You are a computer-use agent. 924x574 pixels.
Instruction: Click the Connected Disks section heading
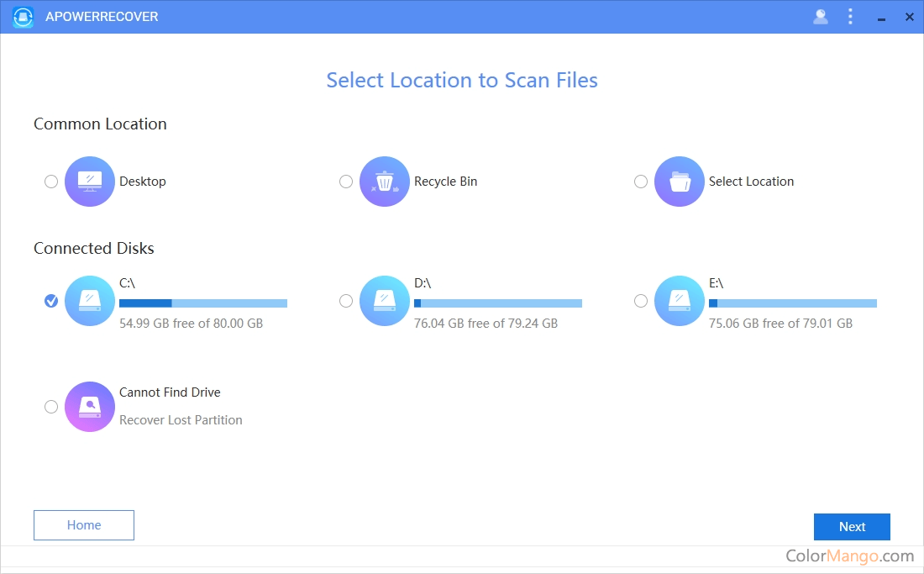(94, 248)
